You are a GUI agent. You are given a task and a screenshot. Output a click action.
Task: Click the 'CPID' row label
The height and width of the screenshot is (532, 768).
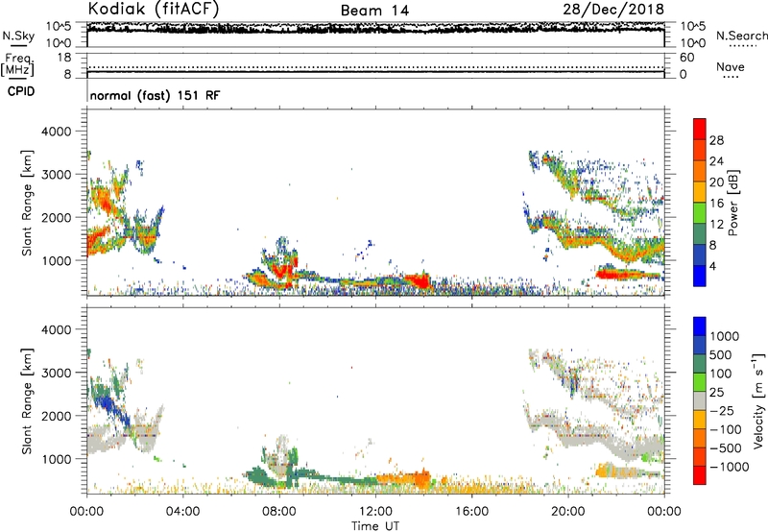(21, 91)
